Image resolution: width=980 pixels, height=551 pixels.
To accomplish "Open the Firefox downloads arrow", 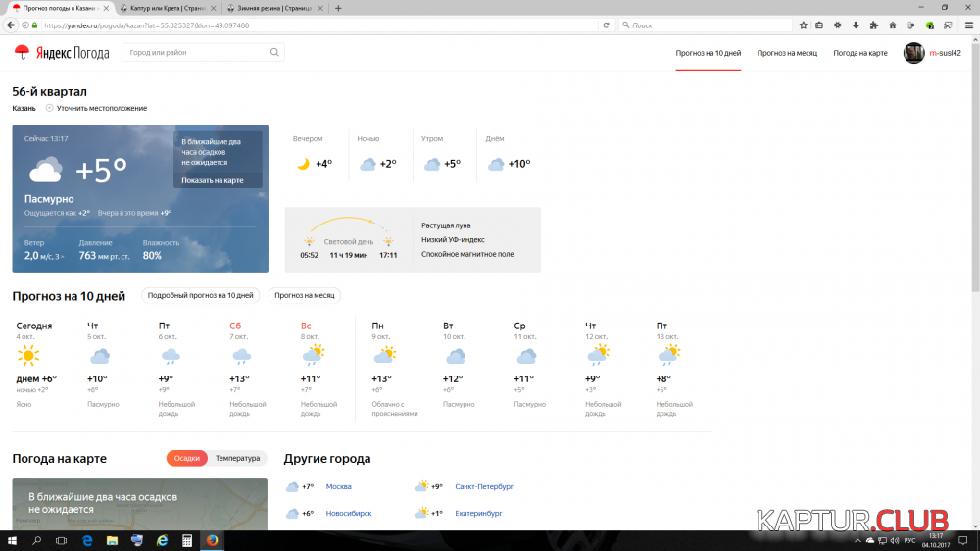I will tap(856, 25).
